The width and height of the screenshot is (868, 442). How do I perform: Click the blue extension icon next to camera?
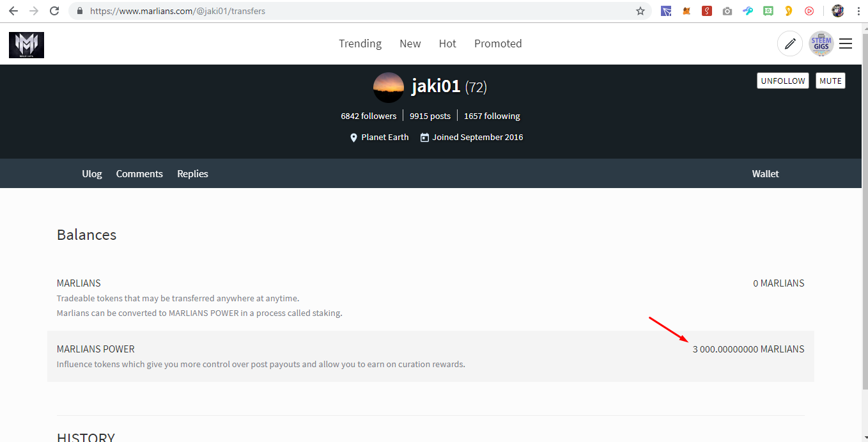[748, 11]
